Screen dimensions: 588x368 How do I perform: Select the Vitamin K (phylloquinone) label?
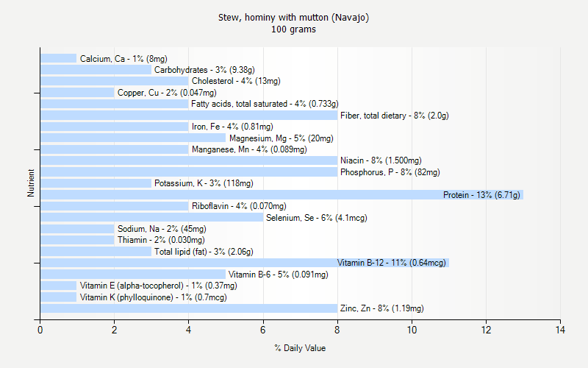coord(153,297)
